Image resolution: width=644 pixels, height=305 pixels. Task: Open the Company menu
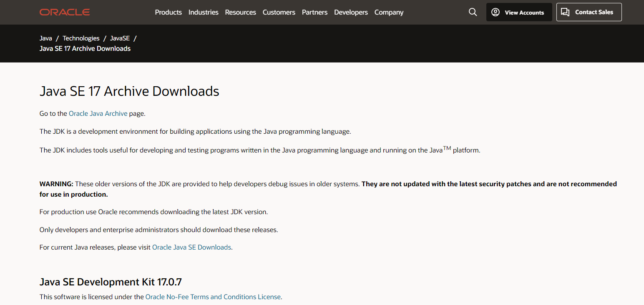click(389, 12)
